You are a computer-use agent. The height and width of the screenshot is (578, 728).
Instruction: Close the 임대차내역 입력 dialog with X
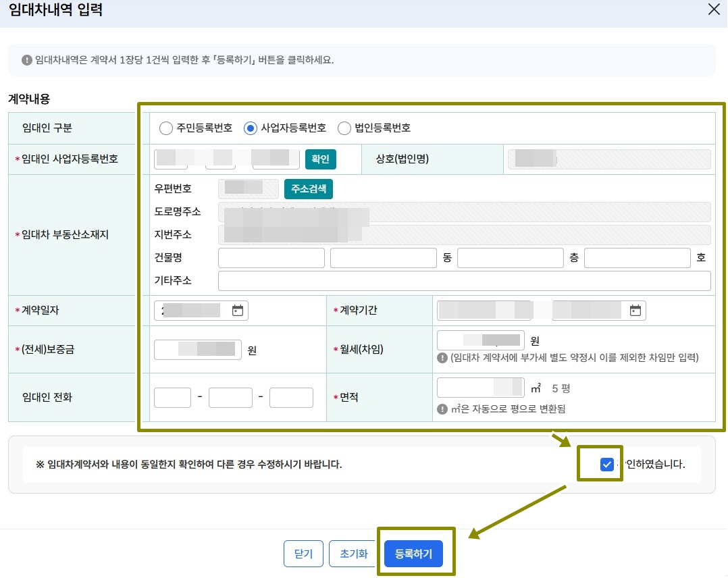(714, 9)
